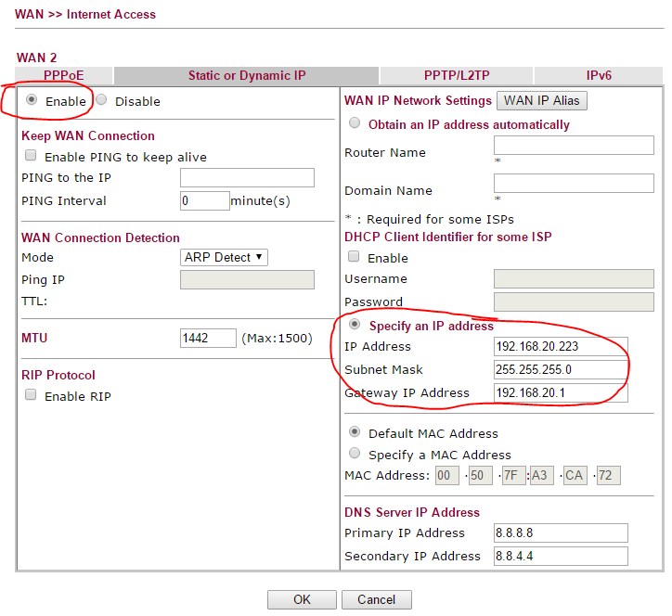Select the Default MAC Address option
This screenshot has width=672, height=616.
(x=355, y=432)
